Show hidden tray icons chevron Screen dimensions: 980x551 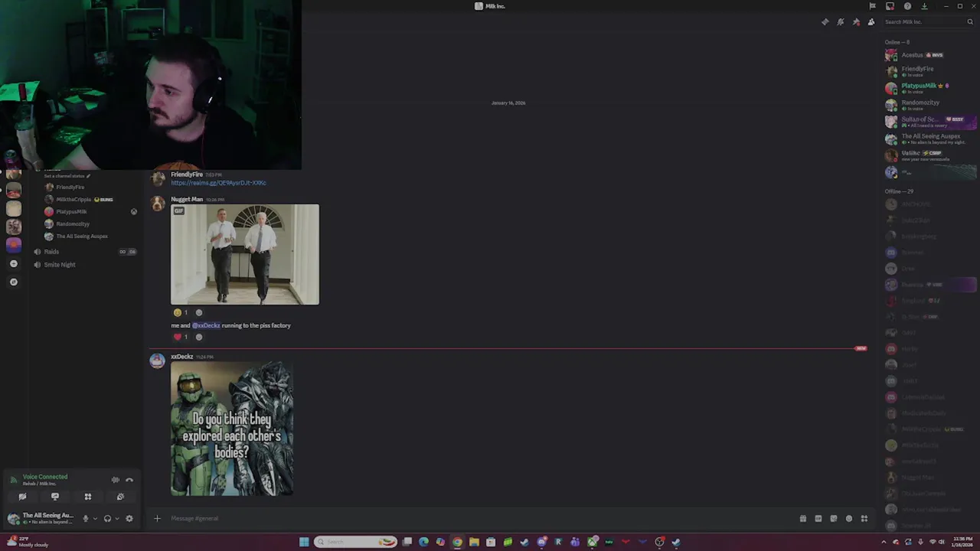coord(884,542)
